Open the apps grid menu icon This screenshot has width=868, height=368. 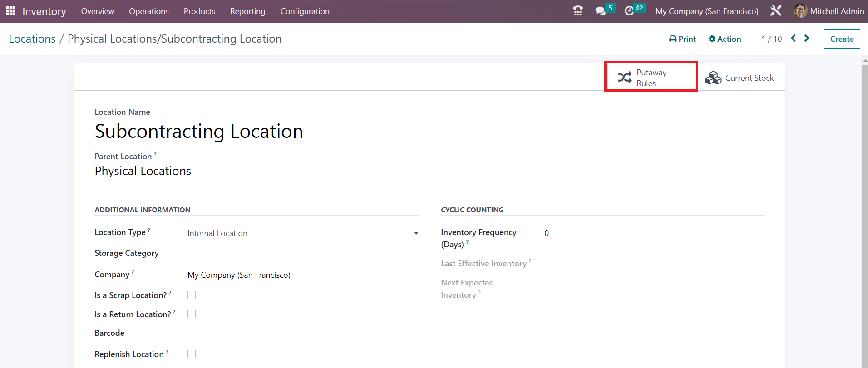[x=10, y=11]
